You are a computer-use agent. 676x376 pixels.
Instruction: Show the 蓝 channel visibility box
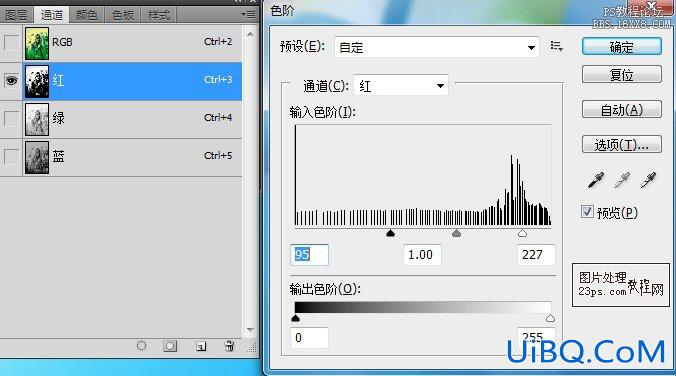[x=11, y=157]
